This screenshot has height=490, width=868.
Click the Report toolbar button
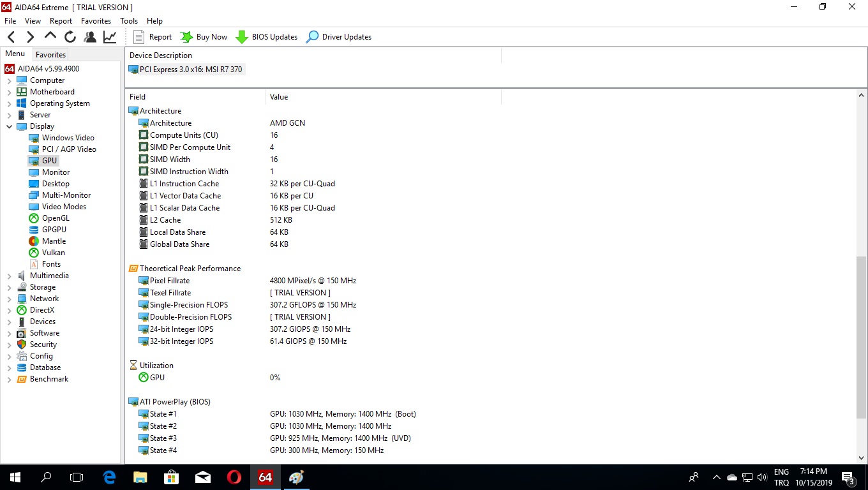[153, 37]
